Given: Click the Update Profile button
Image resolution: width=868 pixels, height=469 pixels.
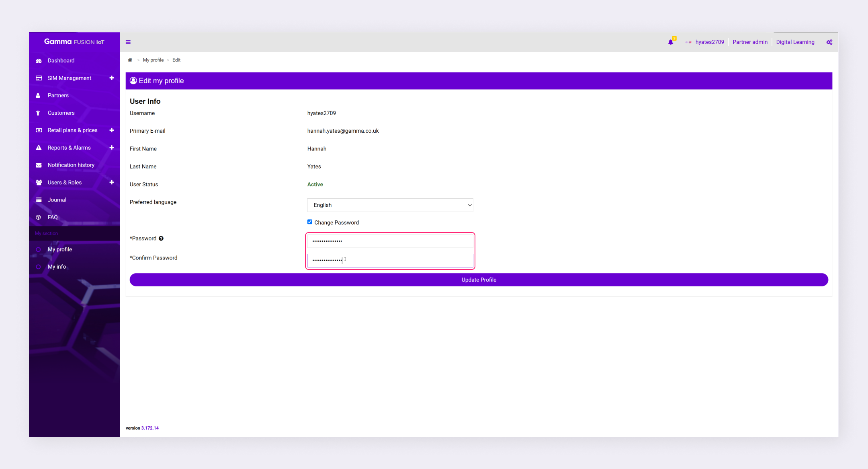Looking at the screenshot, I should 479,280.
